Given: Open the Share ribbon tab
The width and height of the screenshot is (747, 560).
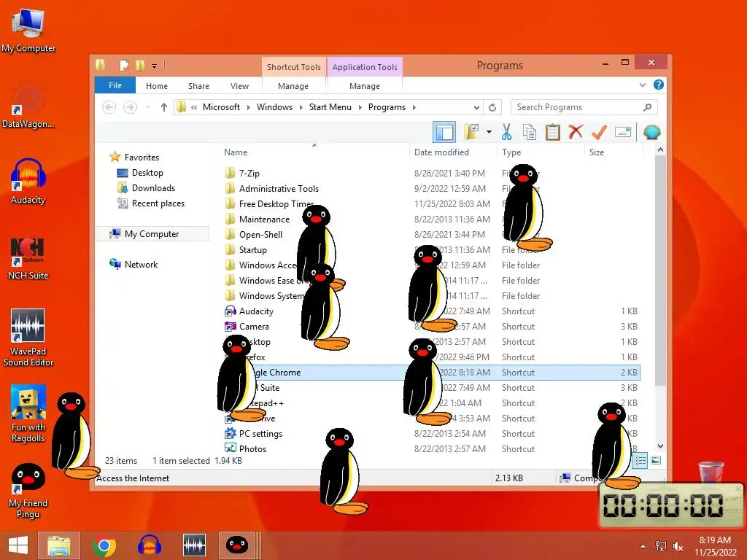Looking at the screenshot, I should 198,86.
